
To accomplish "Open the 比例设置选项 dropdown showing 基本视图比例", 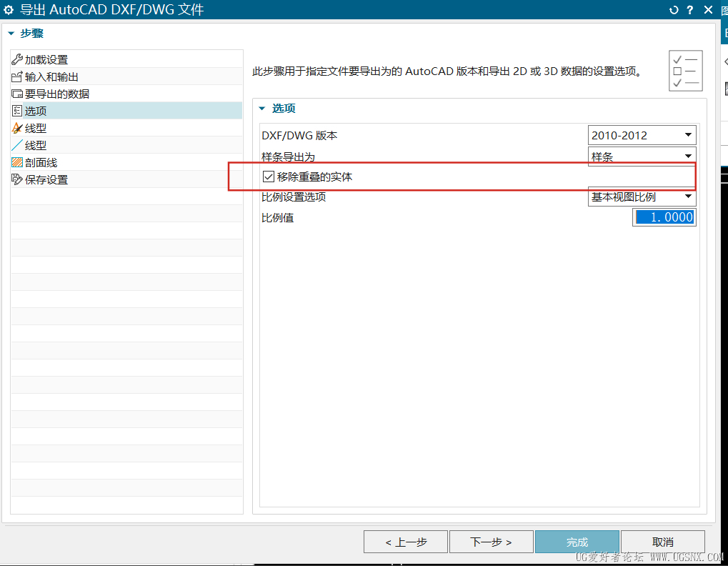I will (x=642, y=197).
